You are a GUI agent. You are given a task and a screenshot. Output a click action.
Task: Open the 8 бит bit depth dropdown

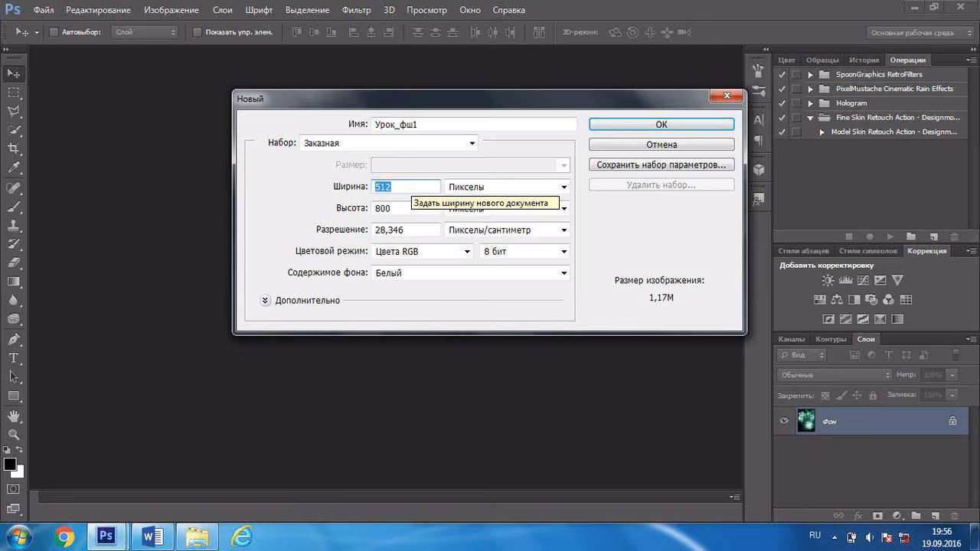(524, 251)
